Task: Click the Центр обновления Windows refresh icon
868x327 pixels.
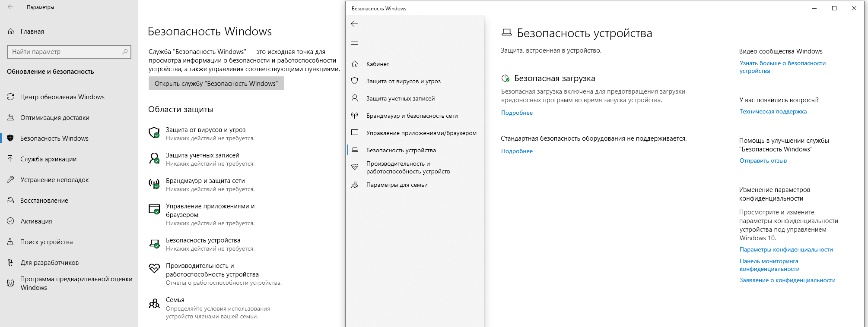Action: 10,97
